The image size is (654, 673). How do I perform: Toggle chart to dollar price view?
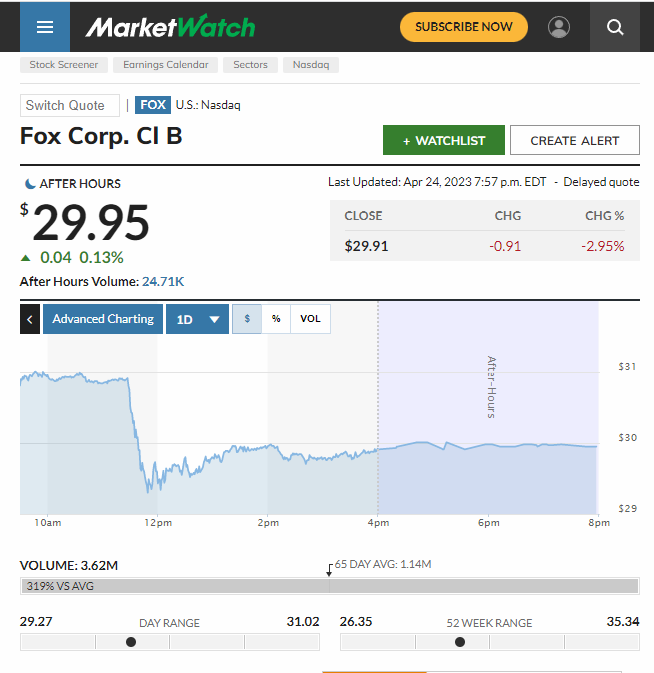click(247, 319)
